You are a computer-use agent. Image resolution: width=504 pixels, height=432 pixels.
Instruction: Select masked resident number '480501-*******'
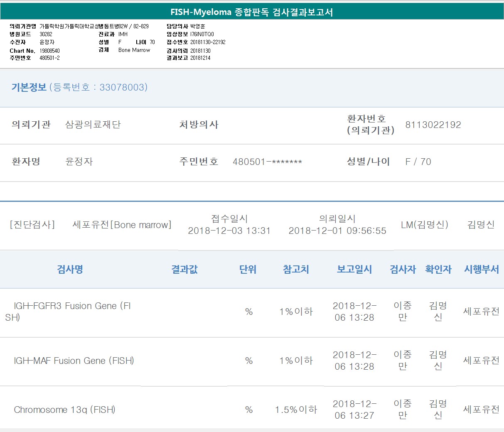click(267, 162)
